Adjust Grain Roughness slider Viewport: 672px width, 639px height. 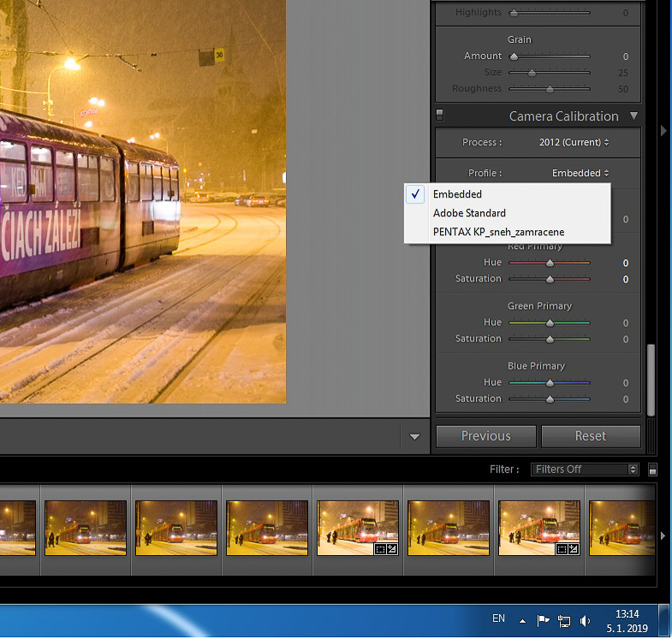point(550,89)
